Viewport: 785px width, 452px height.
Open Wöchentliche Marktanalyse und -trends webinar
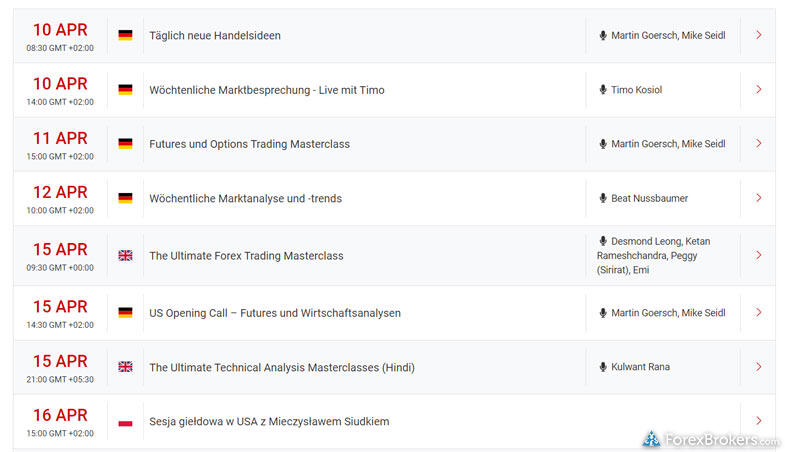[245, 198]
